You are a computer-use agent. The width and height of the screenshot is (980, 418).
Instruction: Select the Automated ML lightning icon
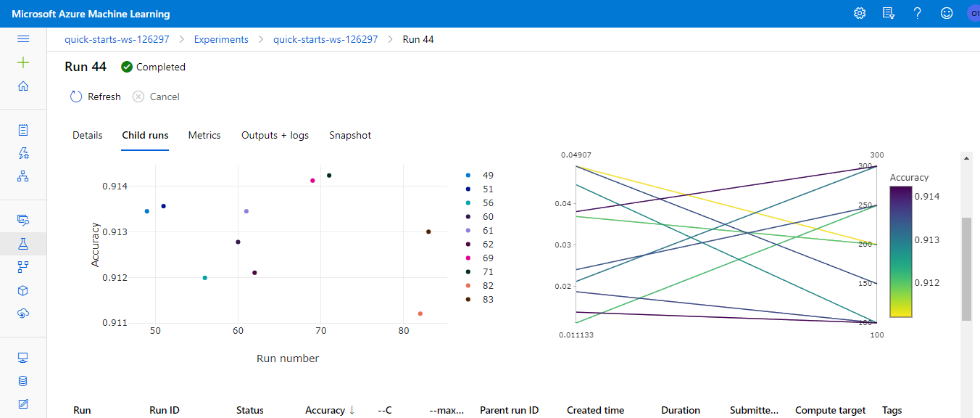pyautogui.click(x=24, y=153)
